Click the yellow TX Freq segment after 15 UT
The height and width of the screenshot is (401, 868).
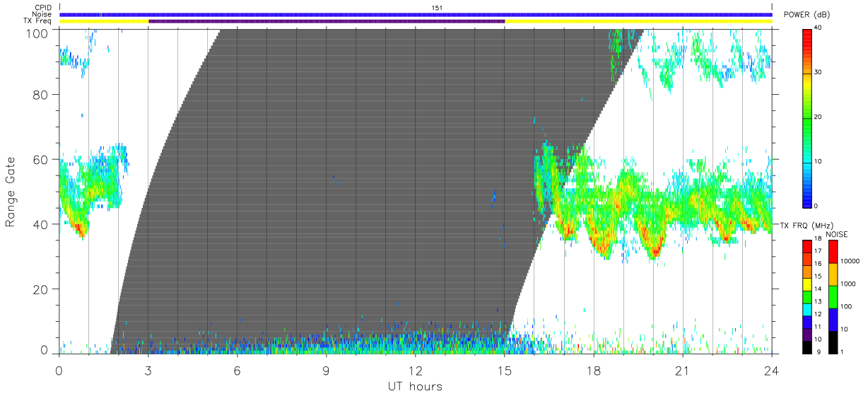coord(638,21)
